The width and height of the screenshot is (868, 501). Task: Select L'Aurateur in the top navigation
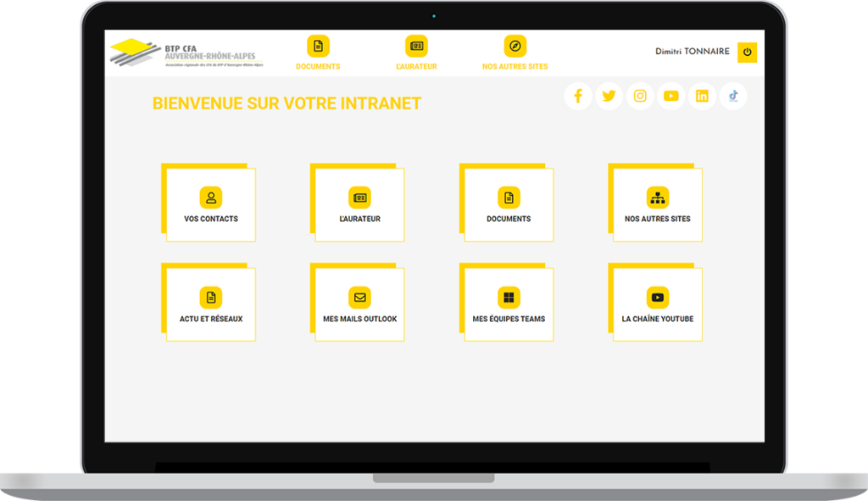416,53
